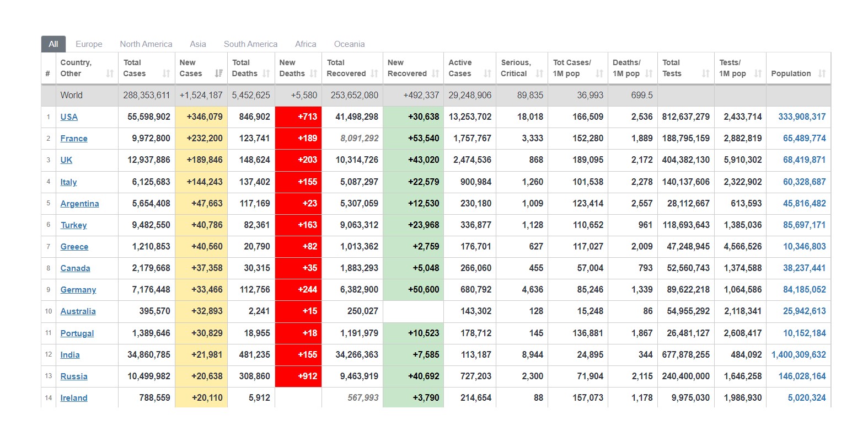Follow the Russia link

(74, 376)
